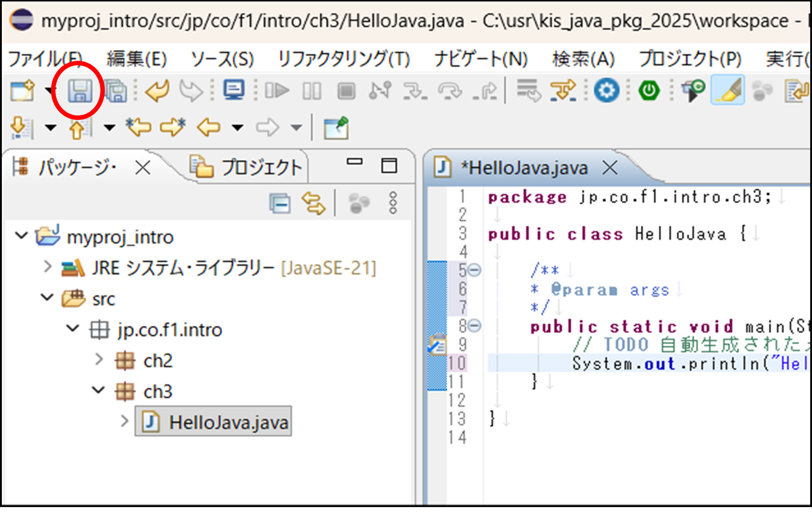Click Collapse All in Package Explorer
812x516 pixels.
pyautogui.click(x=280, y=203)
